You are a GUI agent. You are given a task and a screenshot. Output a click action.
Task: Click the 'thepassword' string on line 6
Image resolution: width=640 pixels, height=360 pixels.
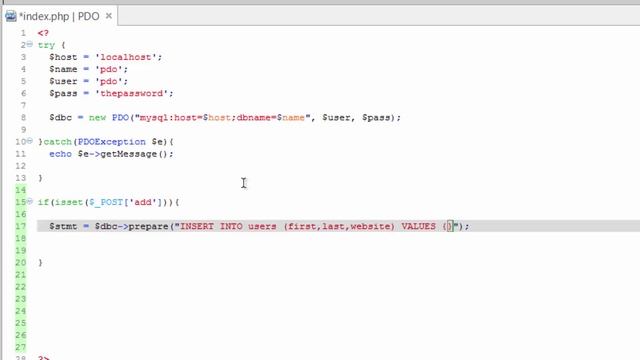(x=132, y=93)
